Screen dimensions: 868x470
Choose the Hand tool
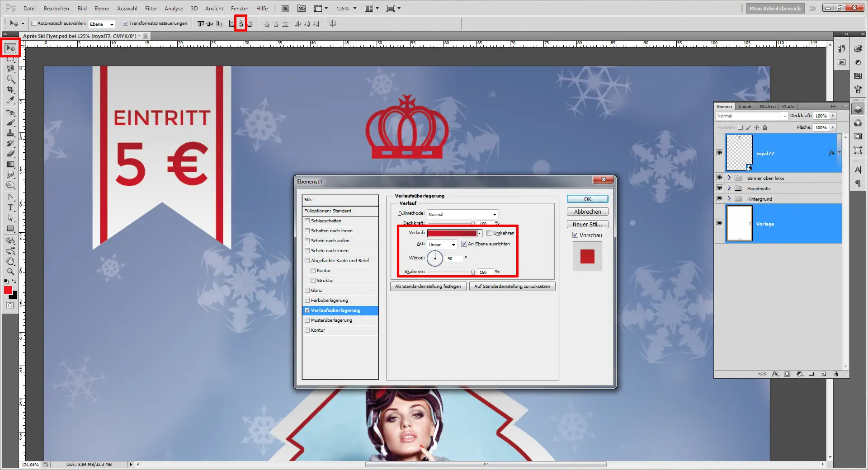tap(10, 261)
